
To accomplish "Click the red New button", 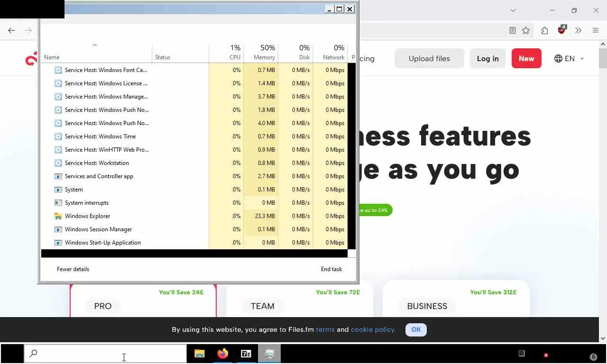I will pos(526,59).
